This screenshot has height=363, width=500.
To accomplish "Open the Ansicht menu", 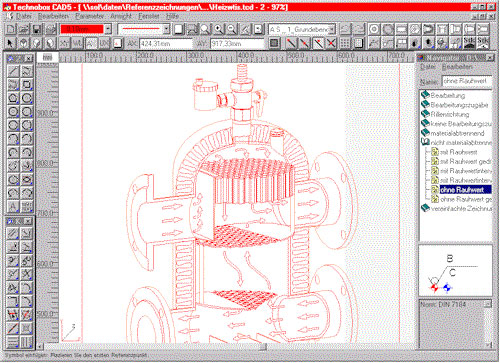I will [121, 16].
